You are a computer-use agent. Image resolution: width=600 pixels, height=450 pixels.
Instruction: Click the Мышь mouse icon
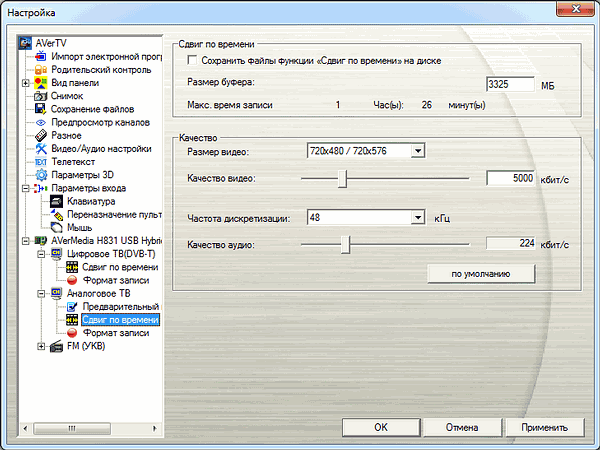tap(56, 227)
